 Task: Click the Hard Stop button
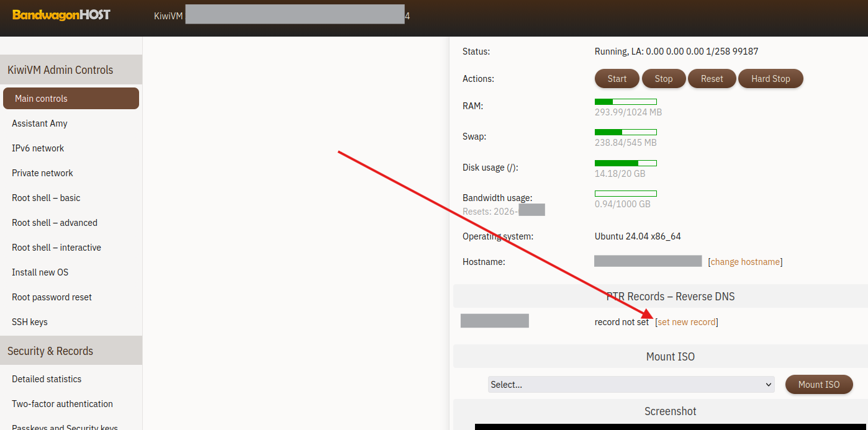tap(771, 79)
